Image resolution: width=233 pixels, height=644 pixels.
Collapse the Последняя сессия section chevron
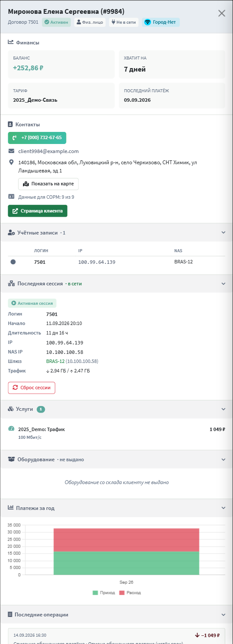tap(224, 284)
